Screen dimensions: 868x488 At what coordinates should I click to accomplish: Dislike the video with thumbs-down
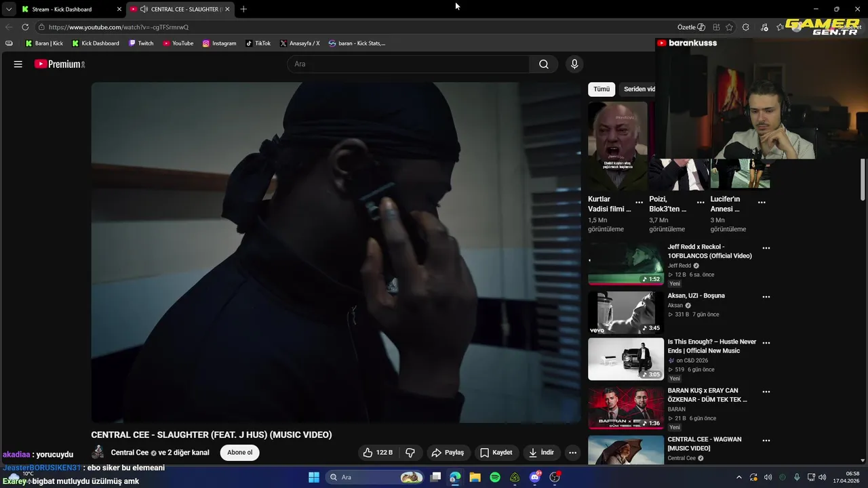410,453
